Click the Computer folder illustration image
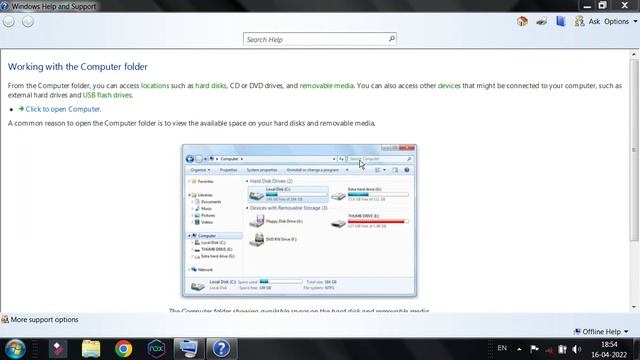 tap(300, 220)
